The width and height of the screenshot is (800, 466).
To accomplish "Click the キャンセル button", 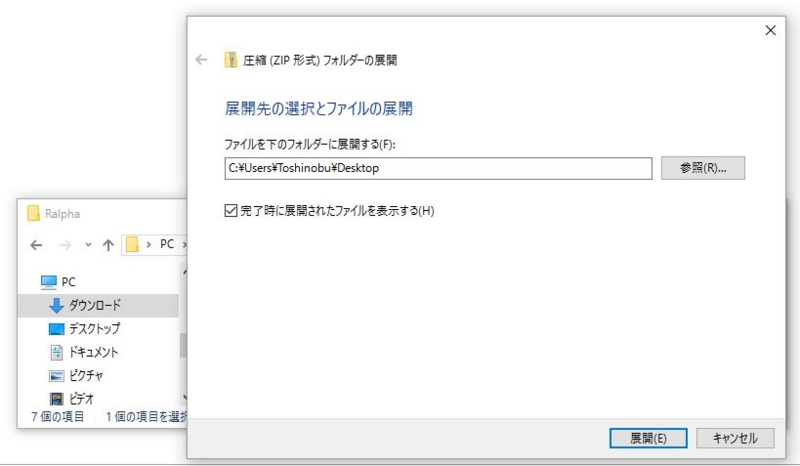I will (735, 438).
